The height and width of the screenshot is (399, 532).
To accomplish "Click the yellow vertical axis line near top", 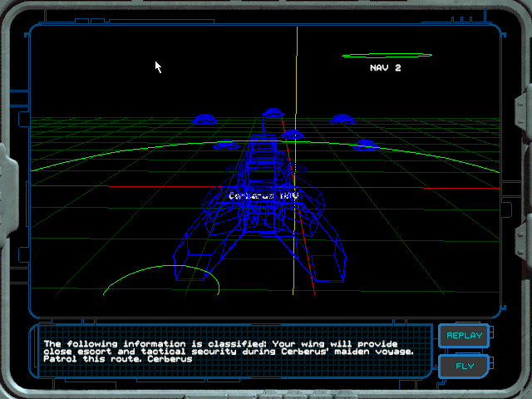I will 297,58.
